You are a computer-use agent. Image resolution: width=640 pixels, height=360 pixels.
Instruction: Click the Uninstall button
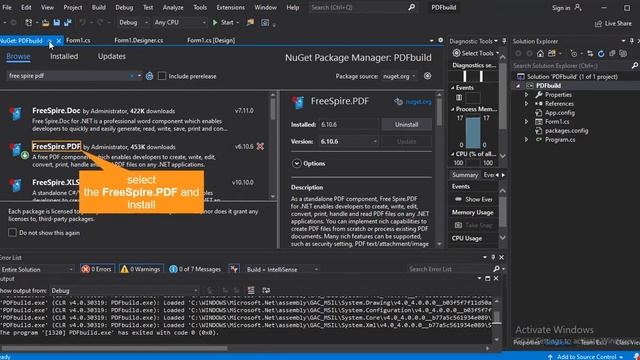pos(406,124)
